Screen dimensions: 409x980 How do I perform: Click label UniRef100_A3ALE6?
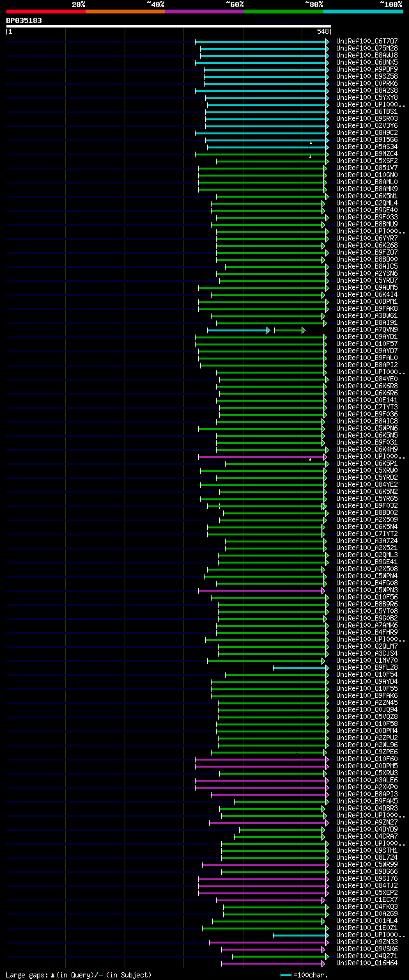coord(367,780)
